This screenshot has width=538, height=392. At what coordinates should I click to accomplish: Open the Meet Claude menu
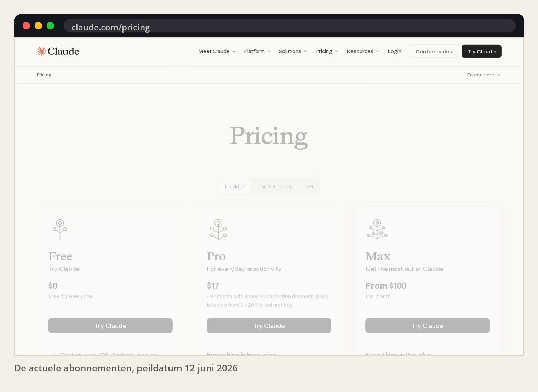217,51
